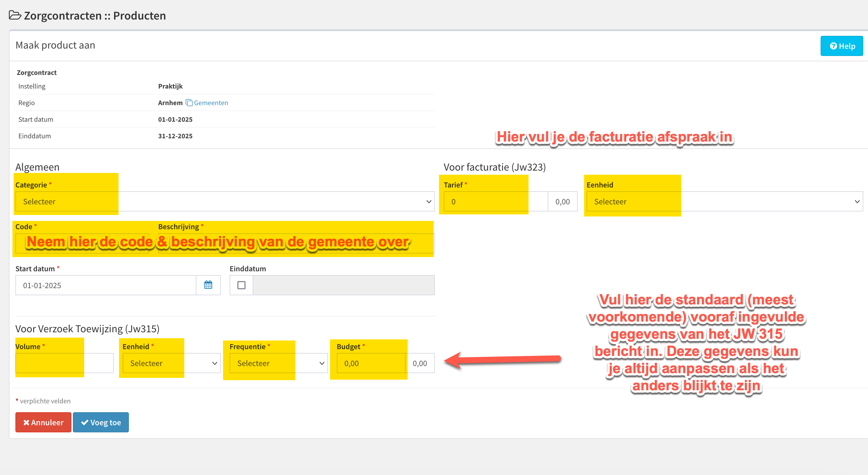The height and width of the screenshot is (475, 868).
Task: Open the Categorie dropdown
Action: coord(225,201)
